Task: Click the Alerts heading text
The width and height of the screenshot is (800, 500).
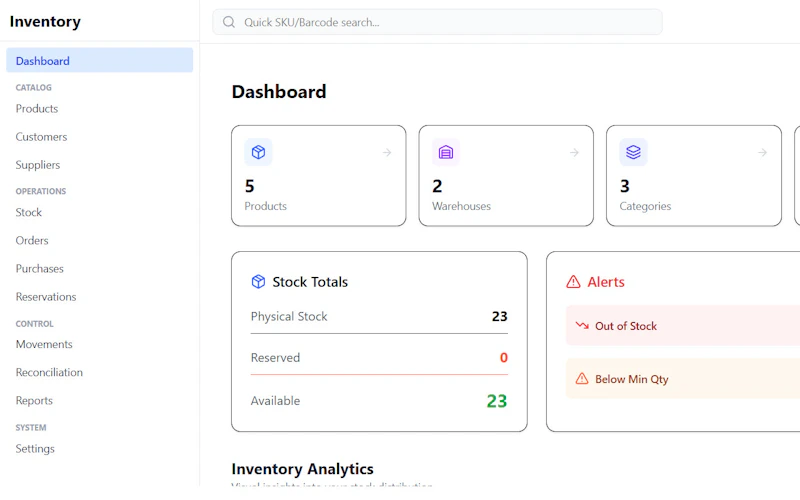Action: click(x=606, y=282)
